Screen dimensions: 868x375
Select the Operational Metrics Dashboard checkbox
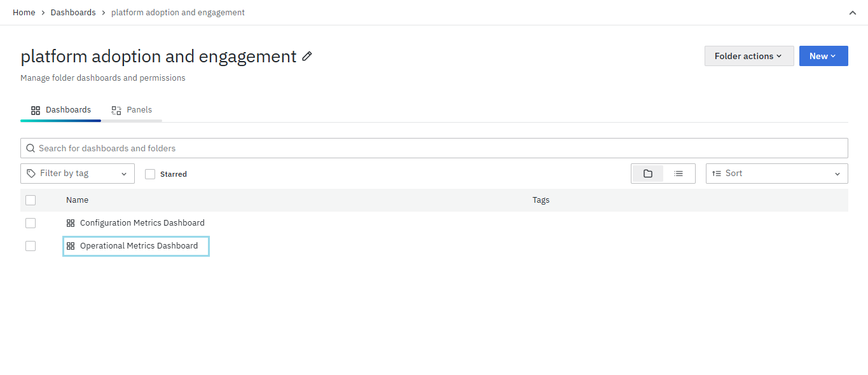pyautogui.click(x=31, y=246)
